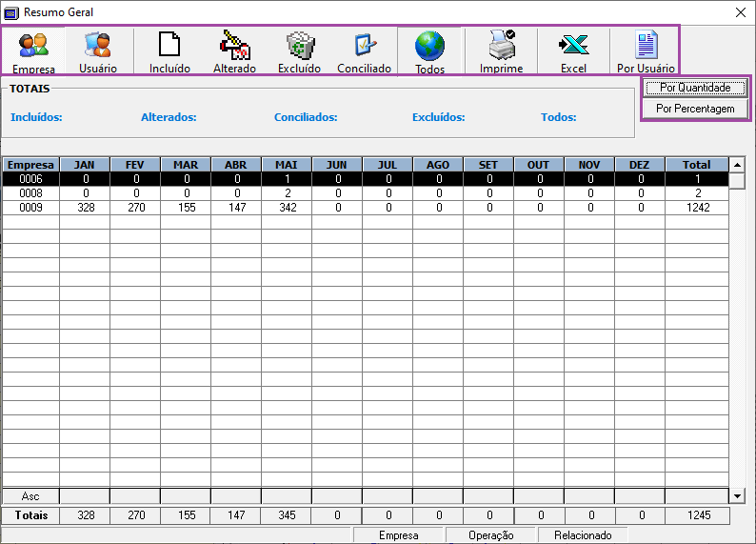This screenshot has width=756, height=544.
Task: Select the empresa 0006 row
Action: coord(366,179)
